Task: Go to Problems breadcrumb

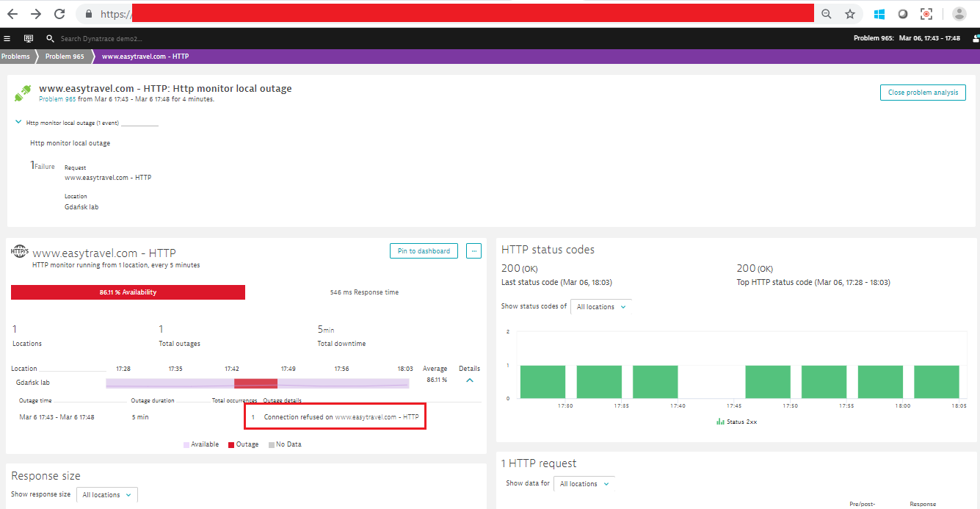Action: (x=15, y=57)
